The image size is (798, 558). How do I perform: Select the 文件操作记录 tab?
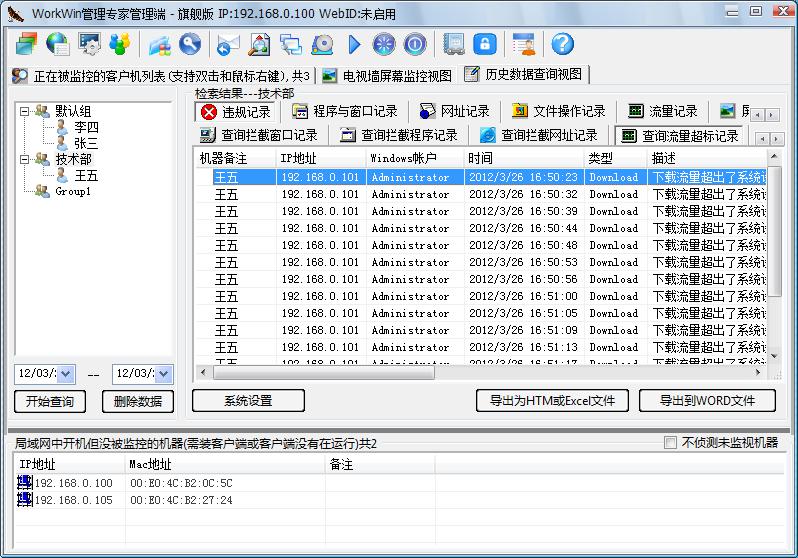click(x=559, y=111)
